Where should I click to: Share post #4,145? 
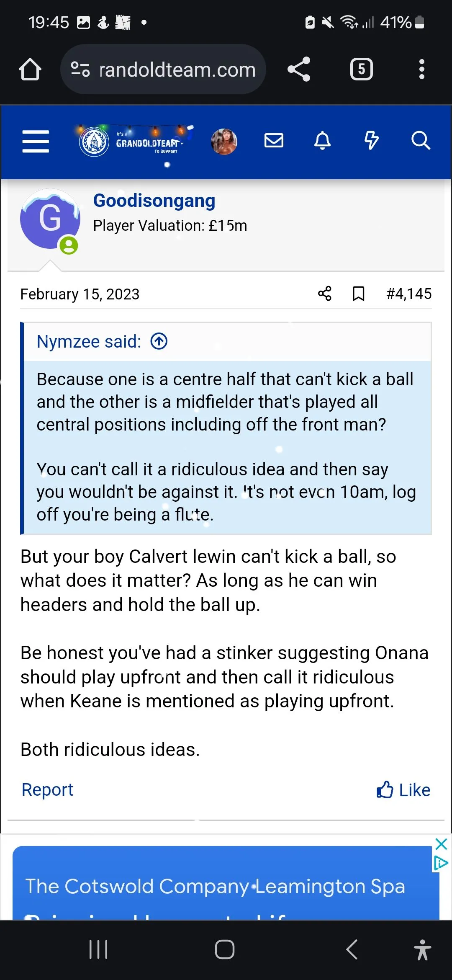[324, 294]
